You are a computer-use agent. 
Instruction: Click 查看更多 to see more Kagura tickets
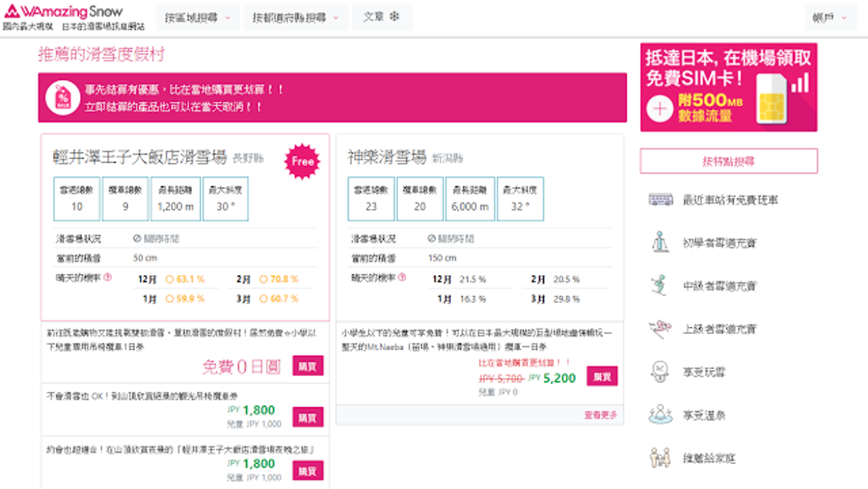(x=600, y=414)
